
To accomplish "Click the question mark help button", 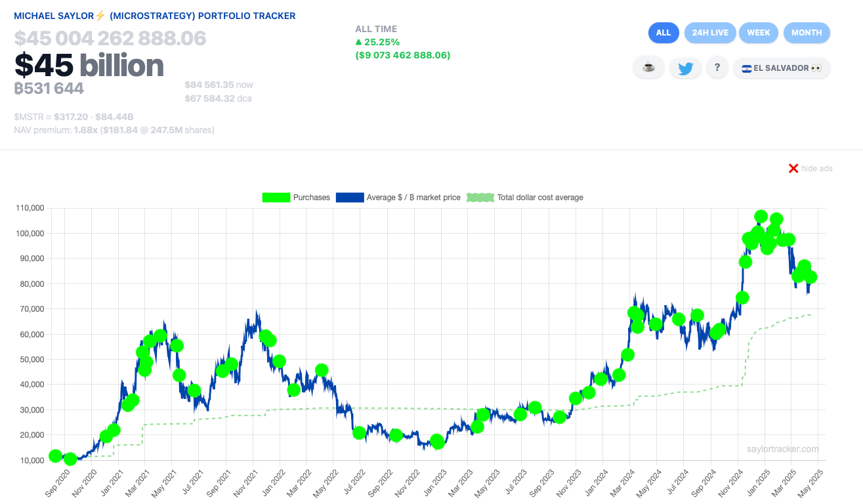I will (x=717, y=68).
